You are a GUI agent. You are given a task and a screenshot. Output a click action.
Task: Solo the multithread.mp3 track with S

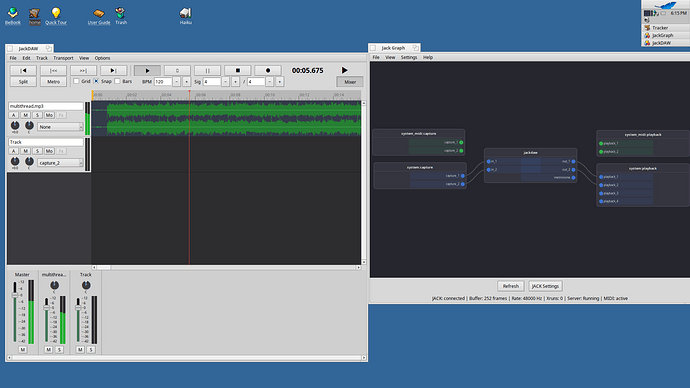pyautogui.click(x=37, y=115)
